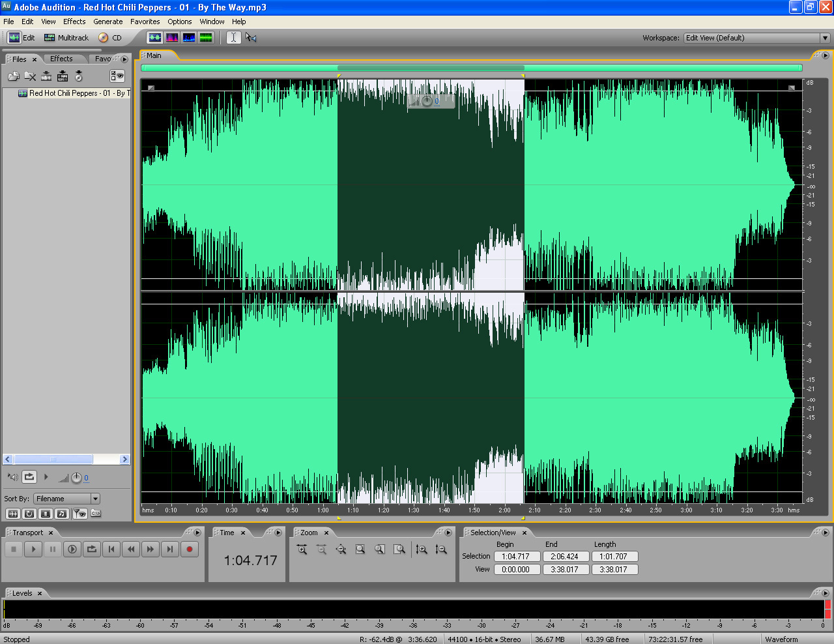The height and width of the screenshot is (644, 834).
Task: Toggle Show Markers filter icon
Action: pyautogui.click(x=79, y=514)
